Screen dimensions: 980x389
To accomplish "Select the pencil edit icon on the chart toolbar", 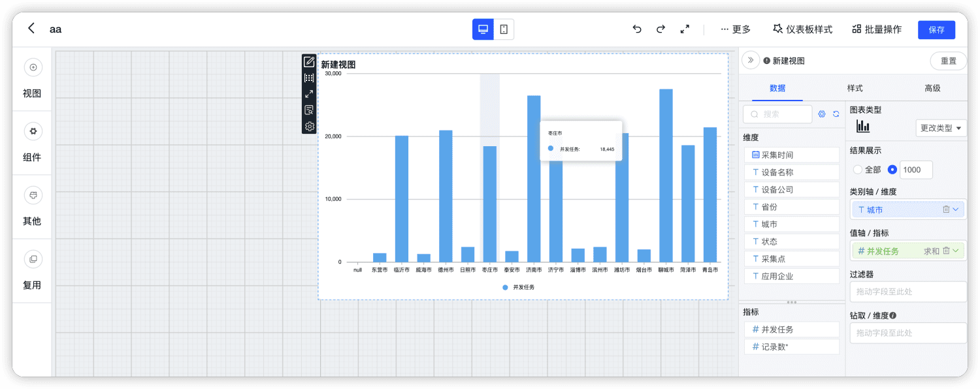I will [x=309, y=61].
